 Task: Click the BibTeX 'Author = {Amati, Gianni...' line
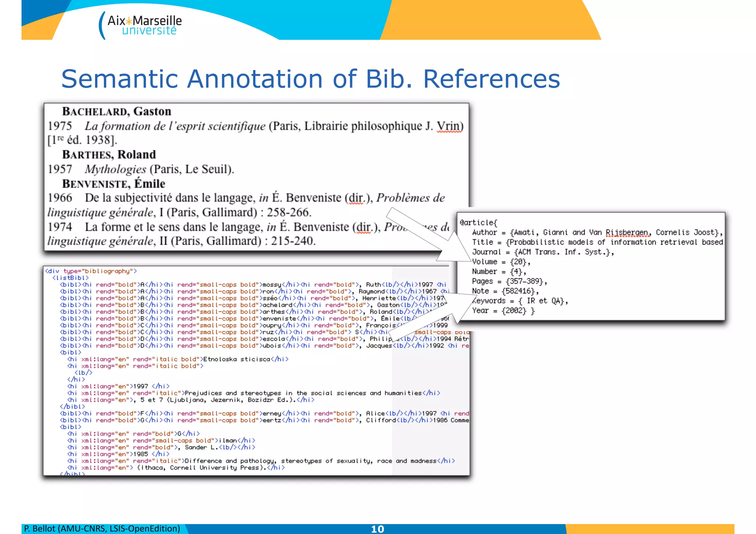click(x=597, y=232)
